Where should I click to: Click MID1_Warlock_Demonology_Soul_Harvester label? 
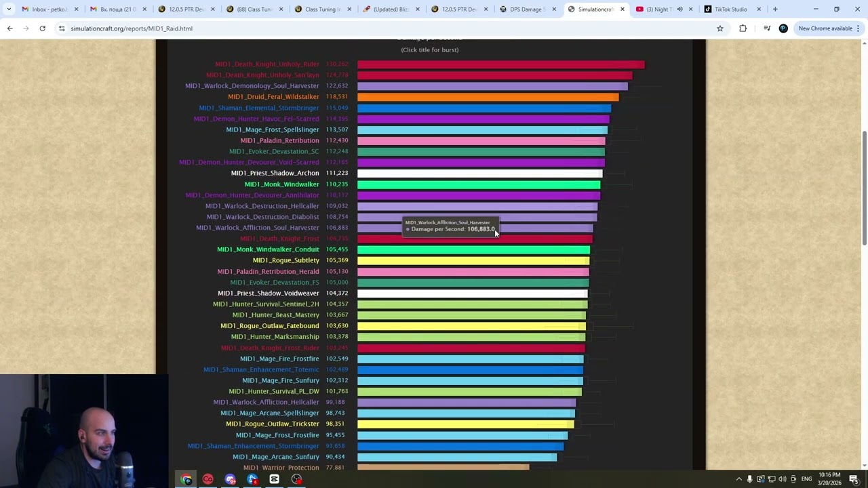point(252,86)
